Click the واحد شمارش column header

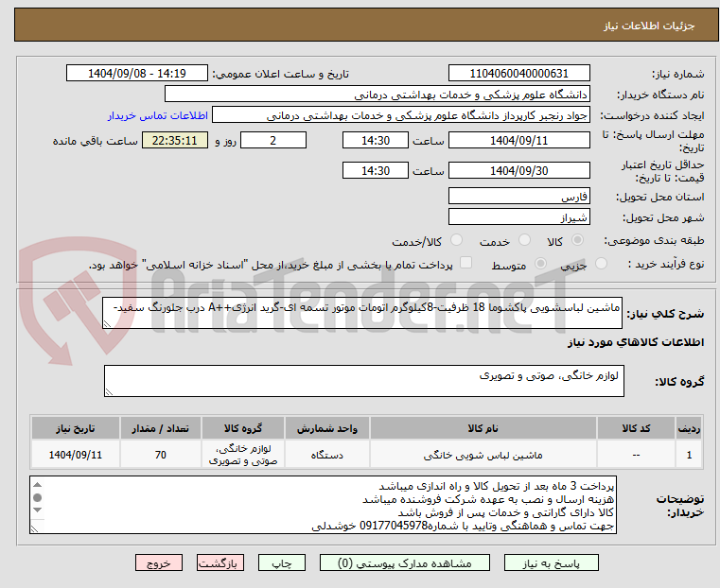tap(327, 428)
